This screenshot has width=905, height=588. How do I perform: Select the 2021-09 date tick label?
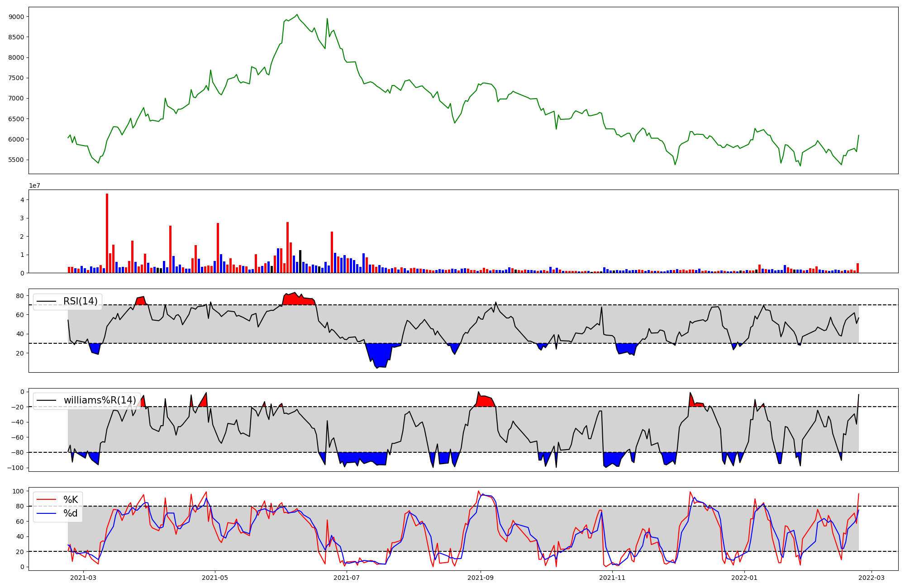[x=480, y=578]
